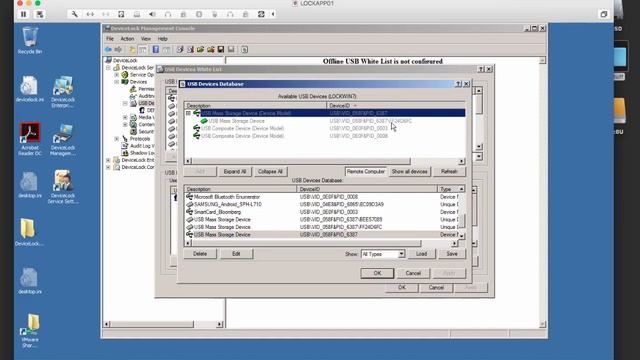The height and width of the screenshot is (360, 640).
Task: Click green drive icon of child Mass Storage Device
Action: tap(204, 121)
